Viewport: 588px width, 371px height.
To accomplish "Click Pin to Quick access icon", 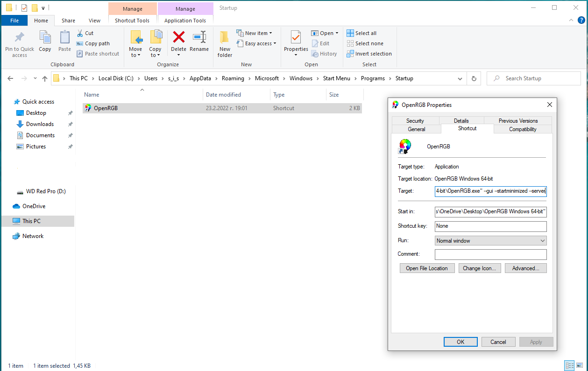I will pos(20,37).
